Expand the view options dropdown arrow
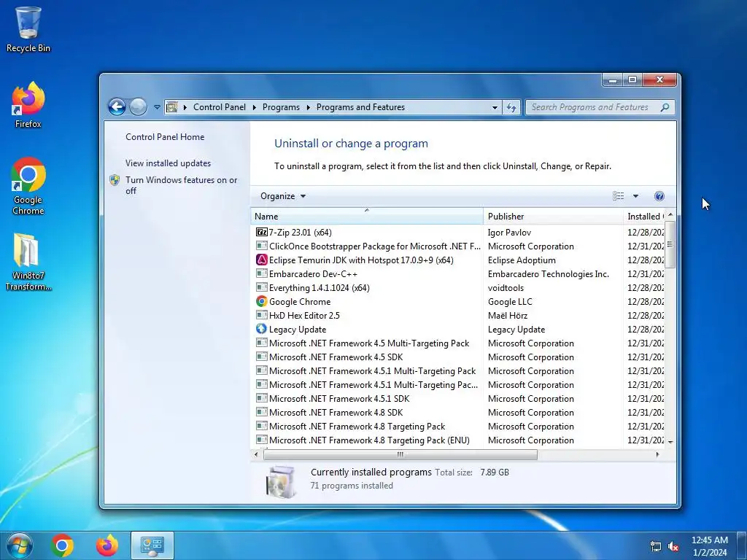The image size is (747, 560). pyautogui.click(x=635, y=196)
